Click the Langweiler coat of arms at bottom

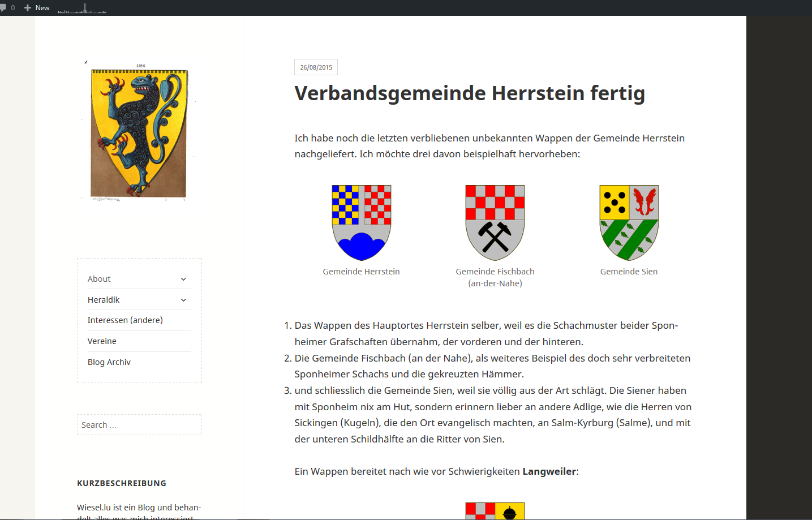[495, 510]
